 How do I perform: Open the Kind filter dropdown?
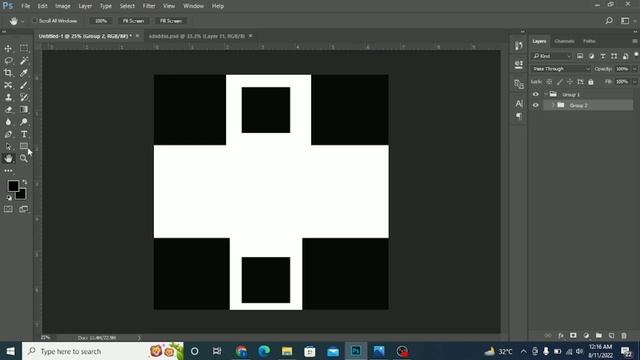pos(551,56)
